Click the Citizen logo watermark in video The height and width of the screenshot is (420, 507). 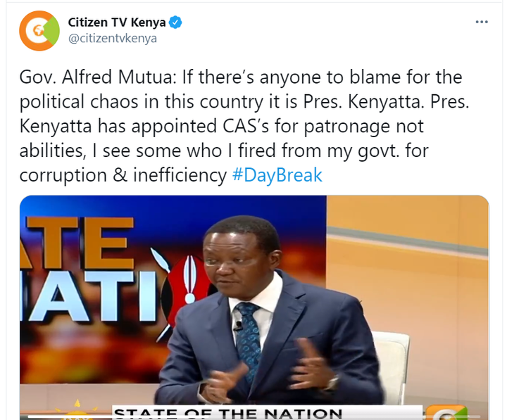point(447,412)
